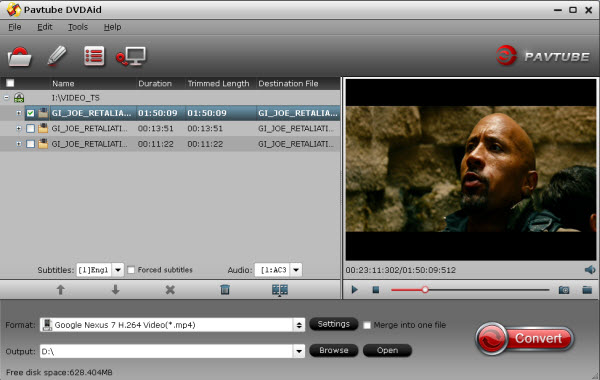The height and width of the screenshot is (380, 600).
Task: Take a snapshot with the camera icon
Action: 564,290
